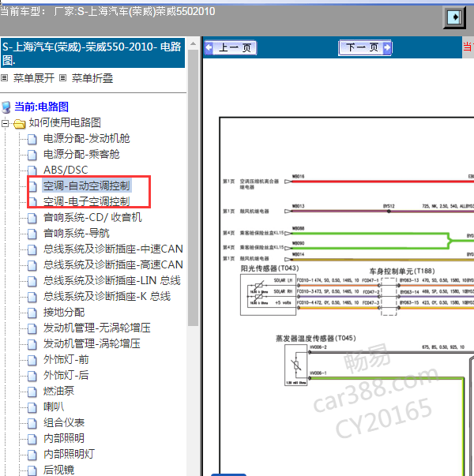Collapse the 如何使用电路图 tree node
Image resolution: width=474 pixels, height=476 pixels.
(5, 123)
